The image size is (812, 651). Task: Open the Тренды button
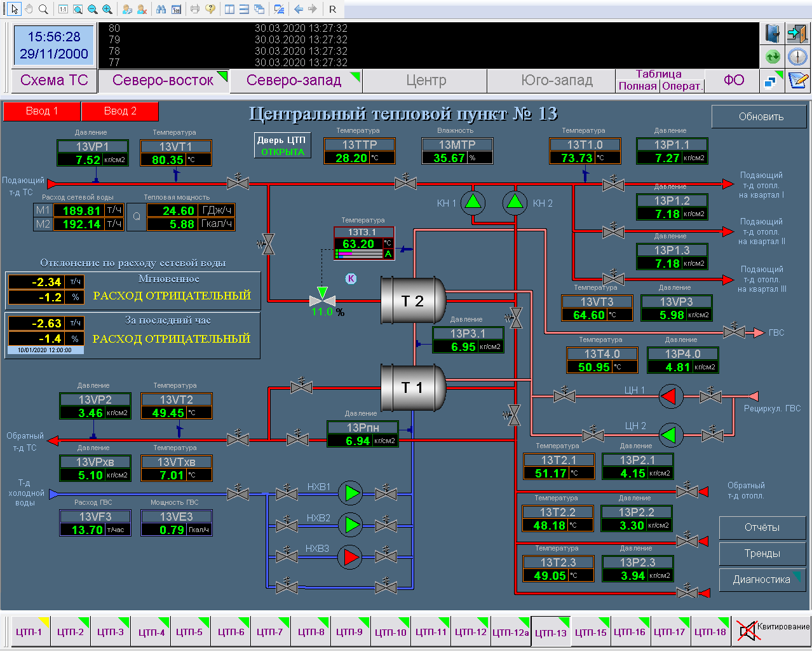(x=762, y=554)
